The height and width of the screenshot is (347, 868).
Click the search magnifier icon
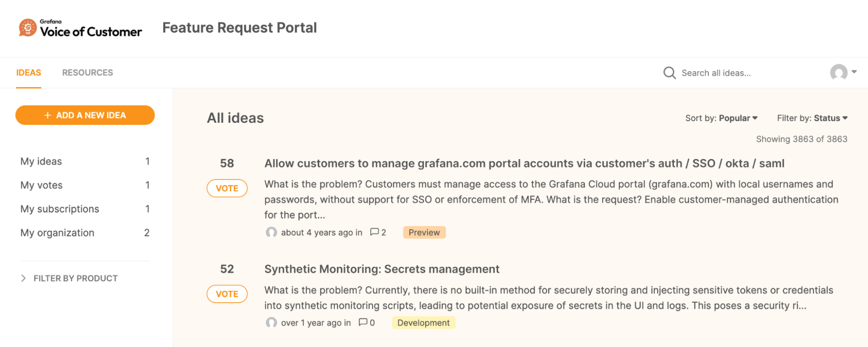click(670, 73)
